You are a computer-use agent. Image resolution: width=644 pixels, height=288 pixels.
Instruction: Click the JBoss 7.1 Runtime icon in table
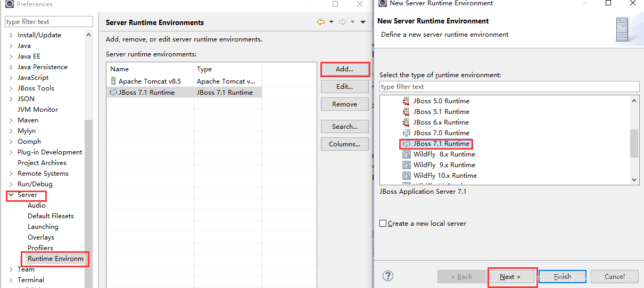tap(113, 92)
